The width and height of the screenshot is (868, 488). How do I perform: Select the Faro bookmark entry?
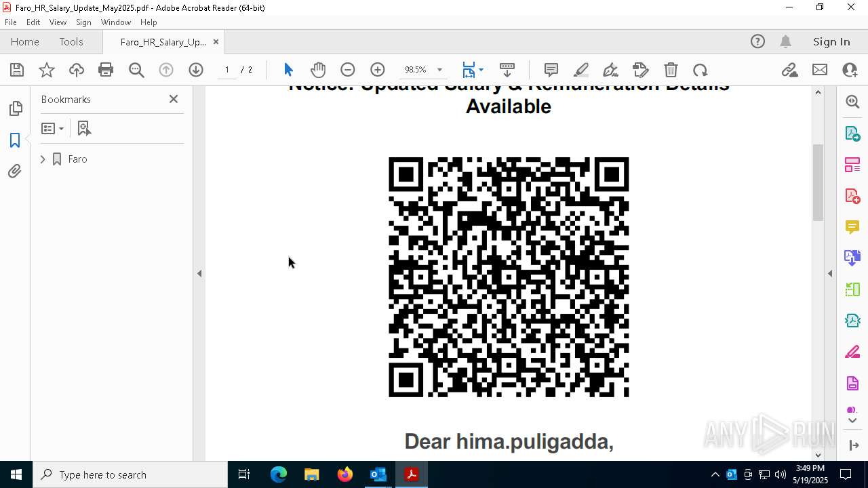click(x=77, y=159)
